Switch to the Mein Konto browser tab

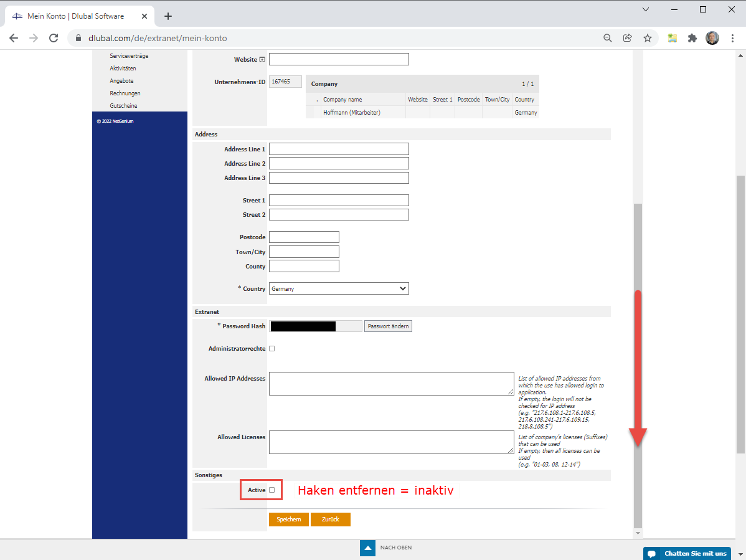pyautogui.click(x=75, y=16)
